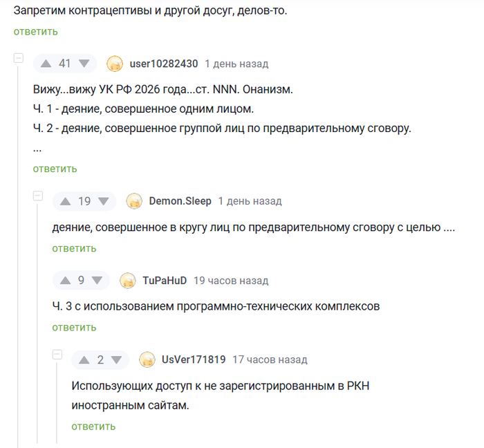Click Demon.Sleep's avatar picture

point(134,201)
